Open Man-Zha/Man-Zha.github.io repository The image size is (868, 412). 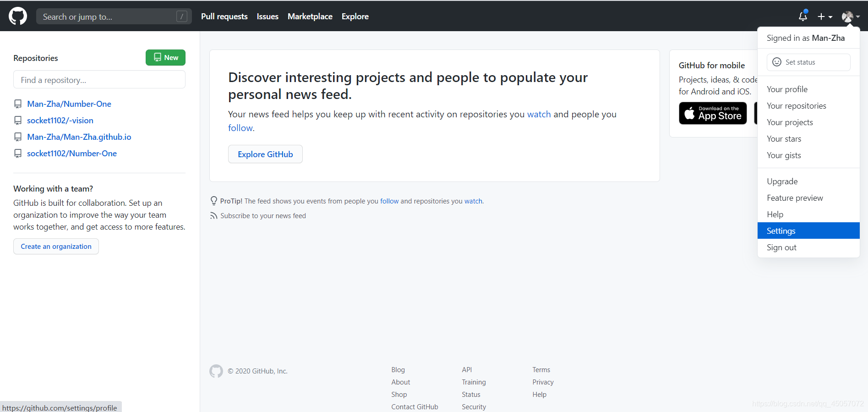[79, 137]
